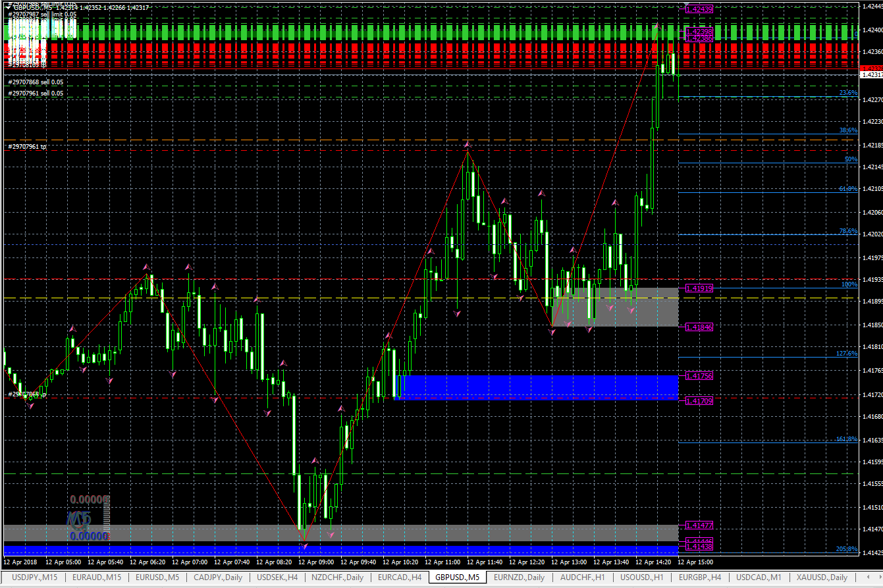Image resolution: width=883 pixels, height=588 pixels.
Task: Switch to CADJPY.,Daily chart tab
Action: coord(218,577)
